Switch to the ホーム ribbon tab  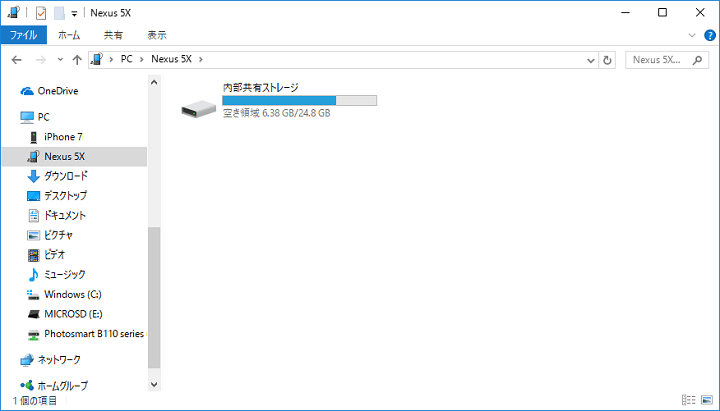click(69, 35)
